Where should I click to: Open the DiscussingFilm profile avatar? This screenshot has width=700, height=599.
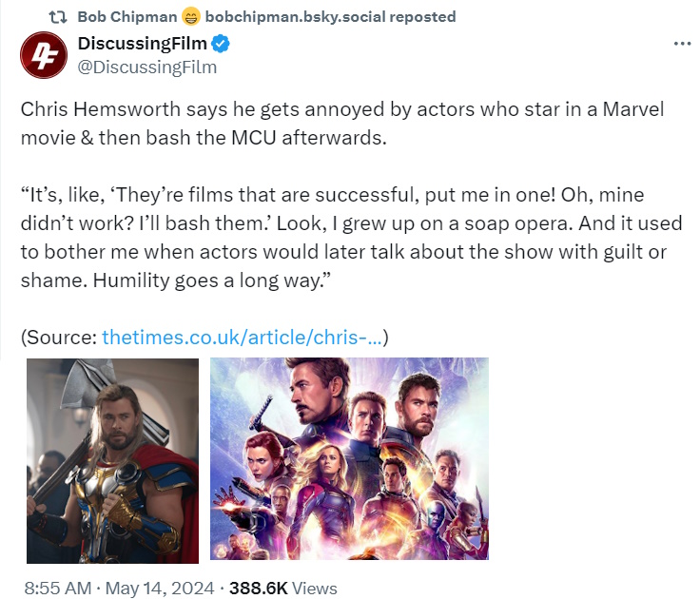tap(41, 55)
